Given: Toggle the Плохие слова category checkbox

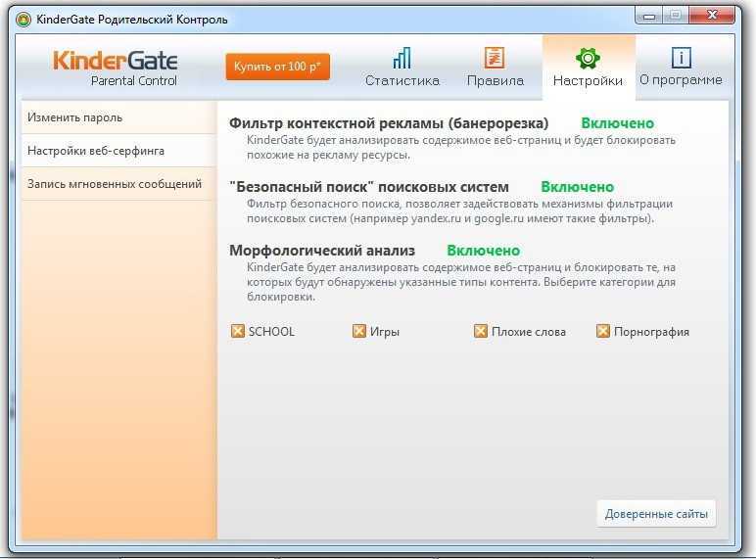Looking at the screenshot, I should (481, 331).
